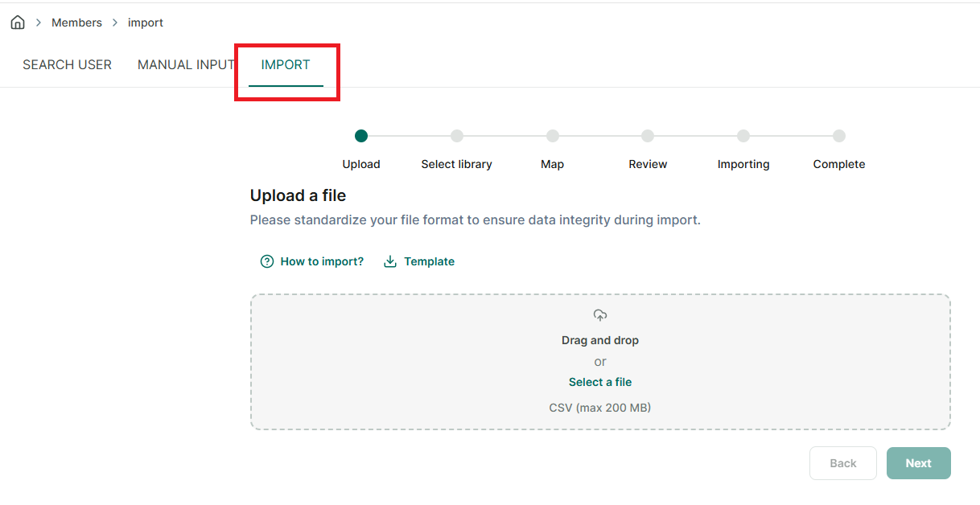Image resolution: width=980 pixels, height=505 pixels.
Task: Click the 'CSV (max 200 MB)' text
Action: tap(600, 408)
